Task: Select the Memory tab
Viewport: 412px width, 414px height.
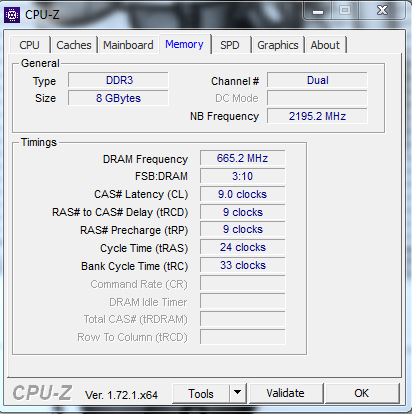Action: (184, 44)
